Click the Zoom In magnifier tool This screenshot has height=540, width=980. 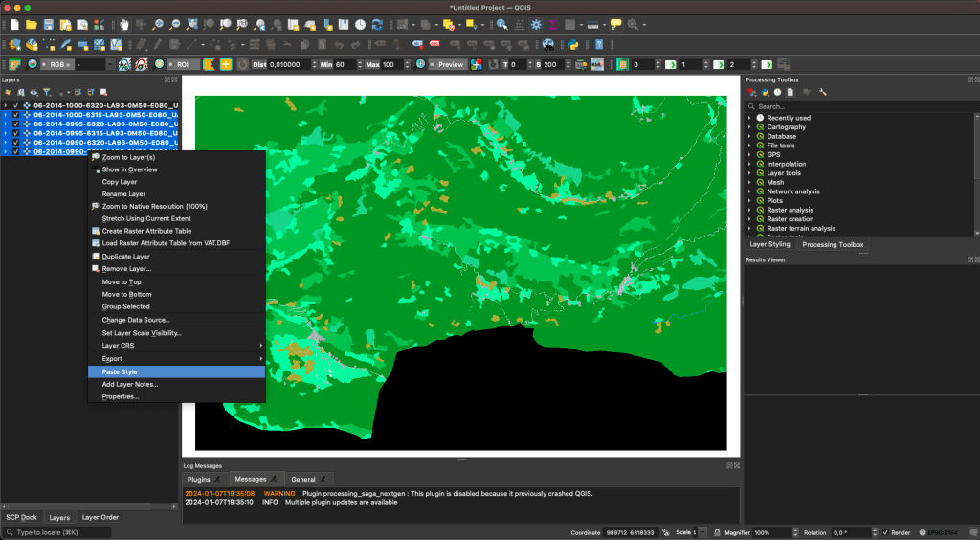point(158,24)
